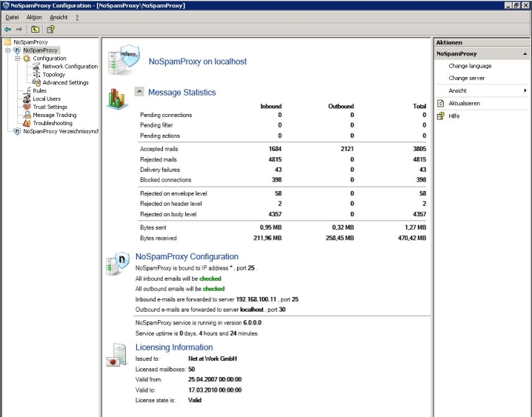
Task: Select the Troubleshooting node
Action: (x=52, y=124)
